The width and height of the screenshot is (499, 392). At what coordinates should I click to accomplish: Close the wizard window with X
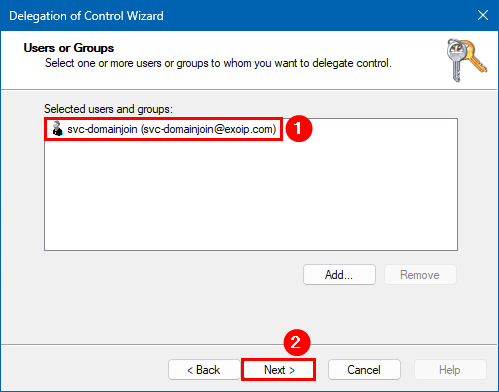tap(482, 15)
